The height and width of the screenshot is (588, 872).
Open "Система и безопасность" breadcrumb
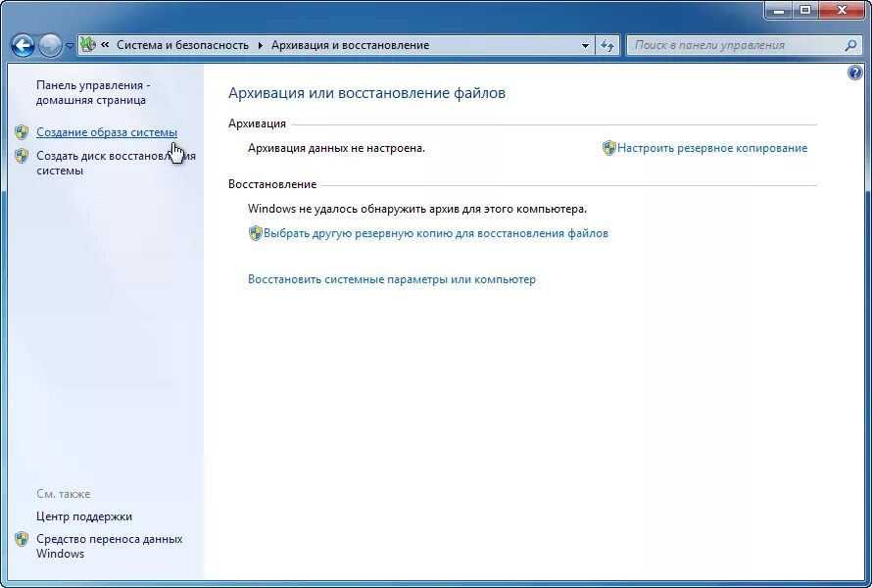click(182, 45)
